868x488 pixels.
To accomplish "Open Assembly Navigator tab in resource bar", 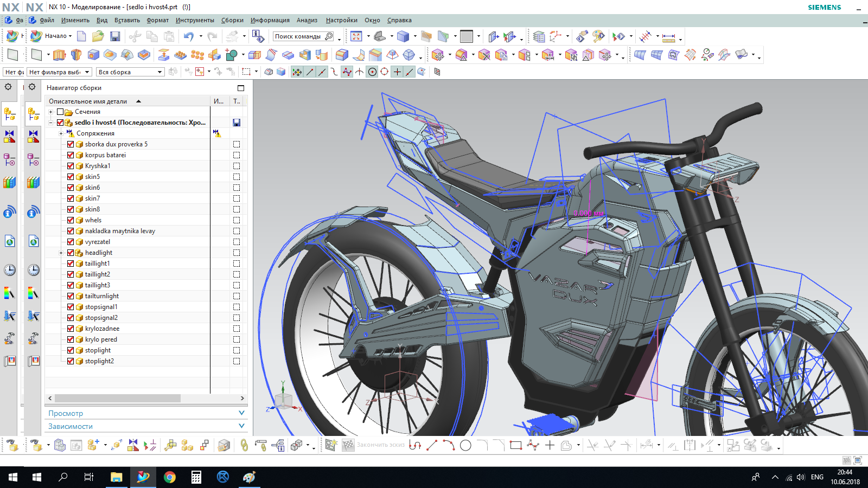I will pyautogui.click(x=34, y=114).
